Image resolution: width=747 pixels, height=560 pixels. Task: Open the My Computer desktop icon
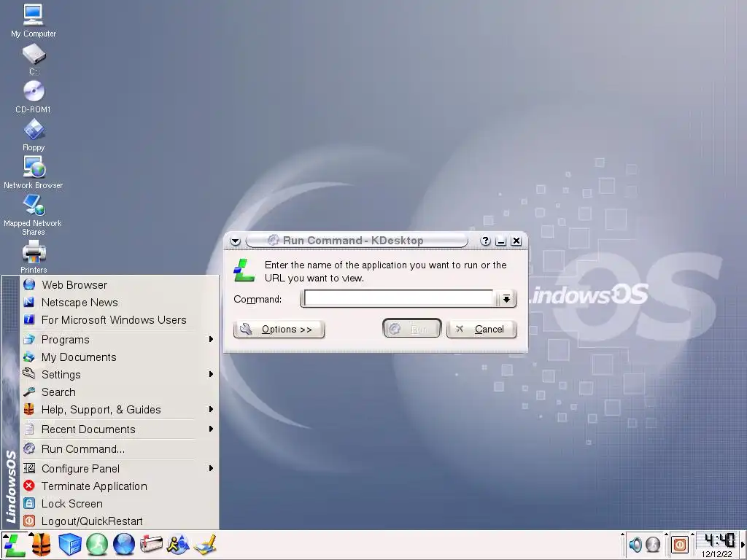[34, 20]
